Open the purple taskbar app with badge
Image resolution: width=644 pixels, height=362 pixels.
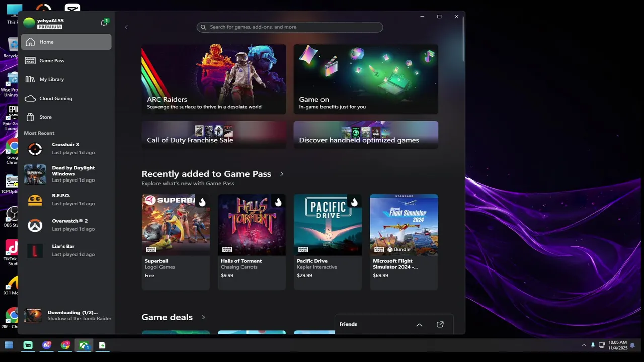tap(47, 345)
